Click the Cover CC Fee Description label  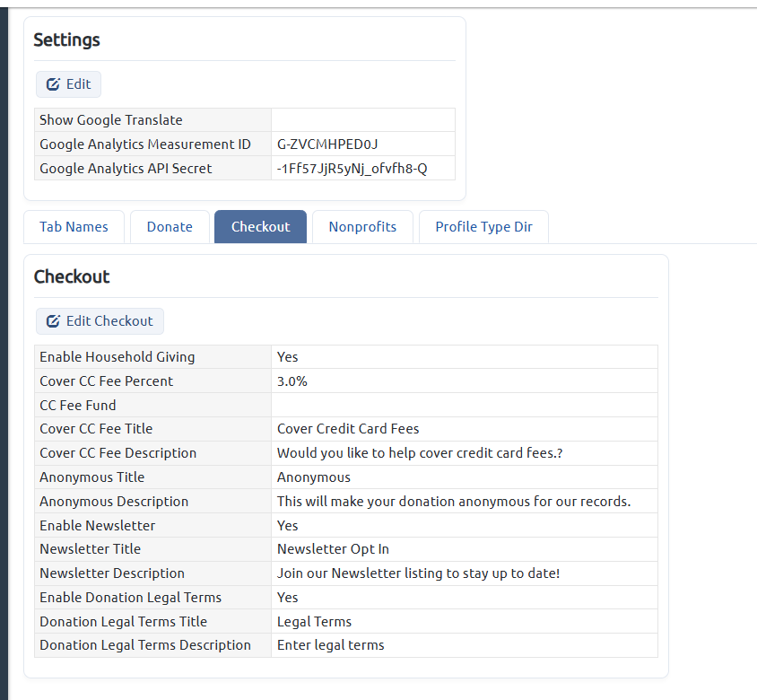(x=117, y=453)
